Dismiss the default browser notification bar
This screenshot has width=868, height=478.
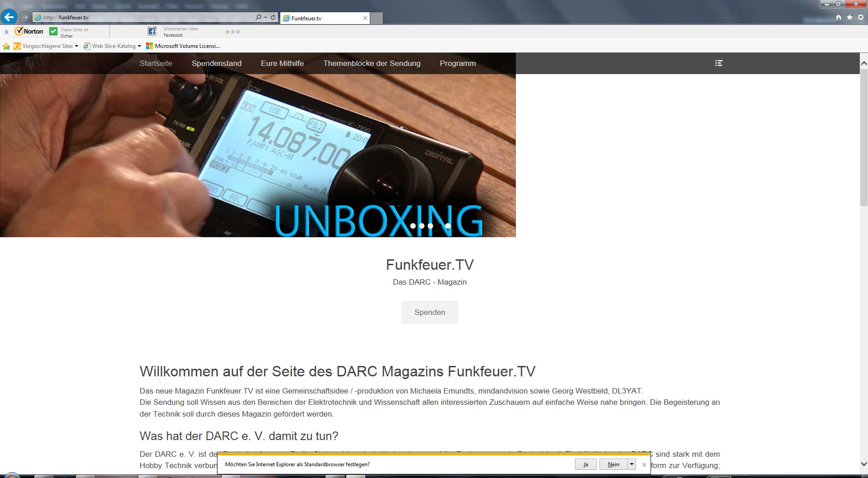point(644,465)
